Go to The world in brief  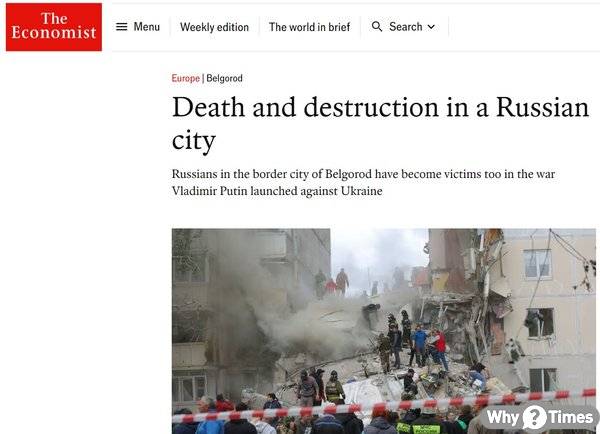point(309,27)
